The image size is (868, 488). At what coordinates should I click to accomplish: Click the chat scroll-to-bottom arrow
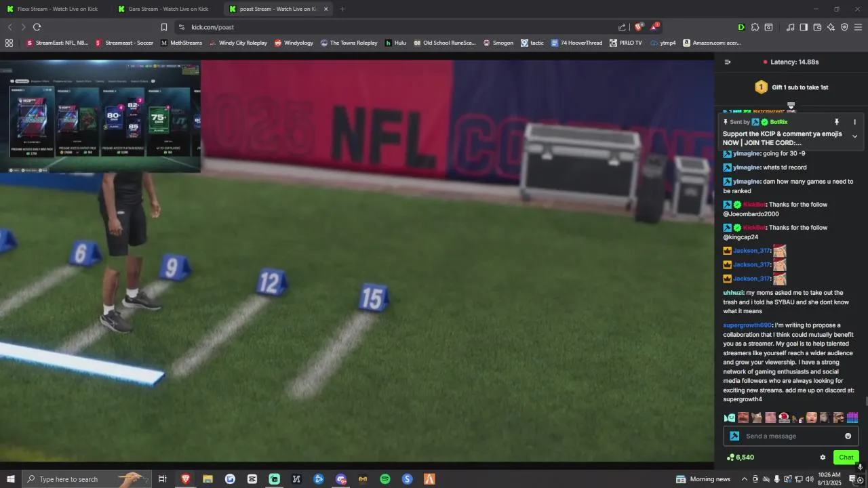point(791,106)
